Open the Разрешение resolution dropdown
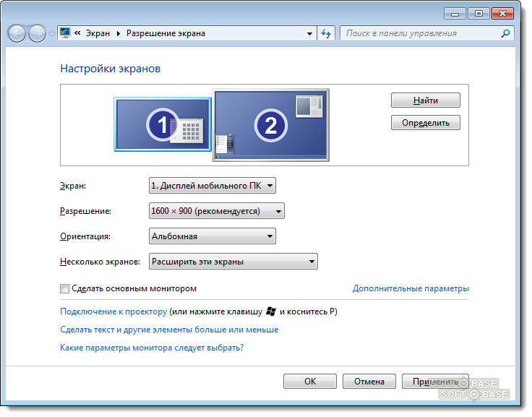This screenshot has width=532, height=417. click(x=216, y=211)
